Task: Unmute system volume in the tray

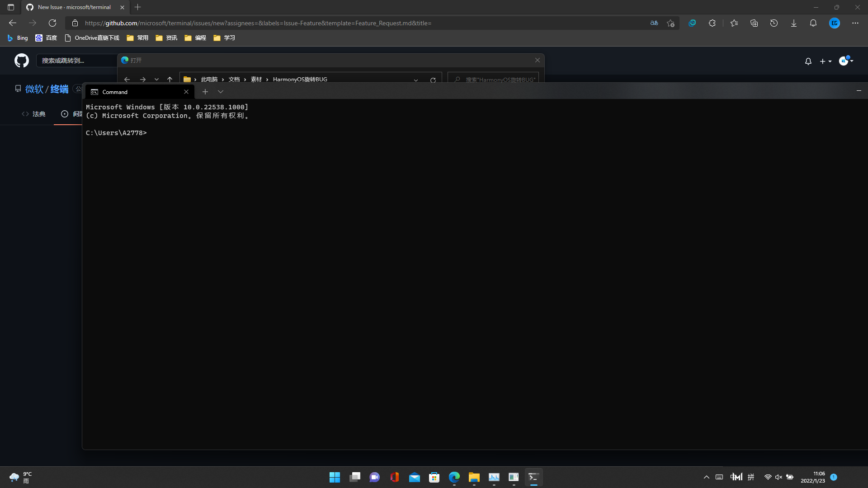Action: click(x=778, y=477)
